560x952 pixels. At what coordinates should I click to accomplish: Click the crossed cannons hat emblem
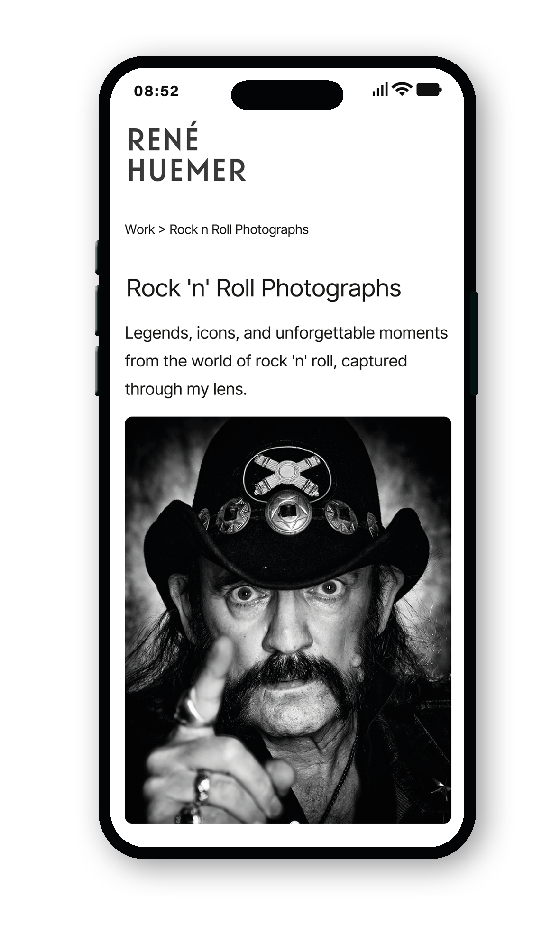point(287,472)
